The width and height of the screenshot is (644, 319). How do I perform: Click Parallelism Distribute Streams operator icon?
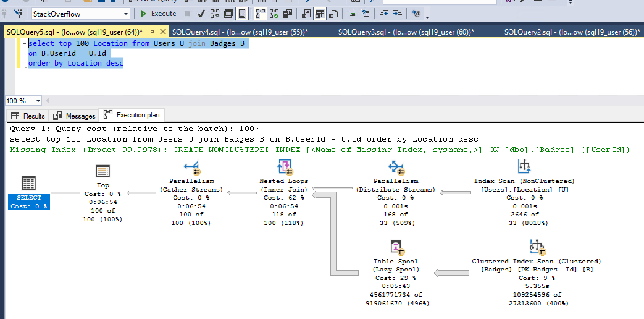396,168
